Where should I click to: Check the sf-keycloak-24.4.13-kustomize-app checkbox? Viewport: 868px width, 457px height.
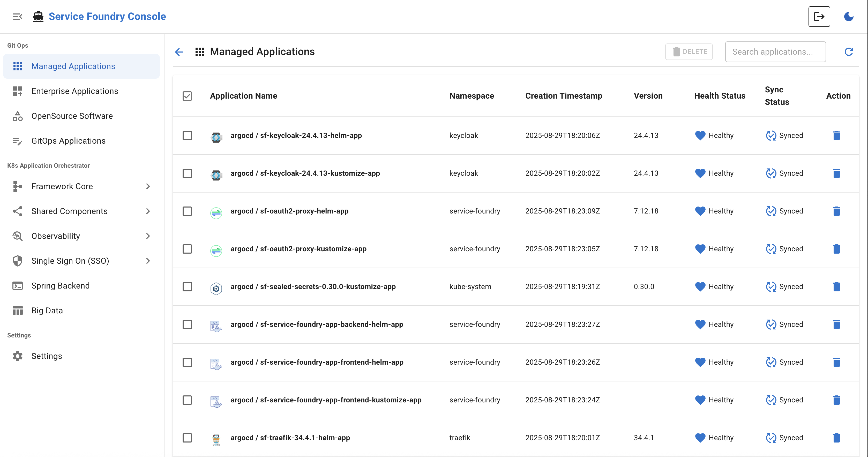[x=187, y=173]
